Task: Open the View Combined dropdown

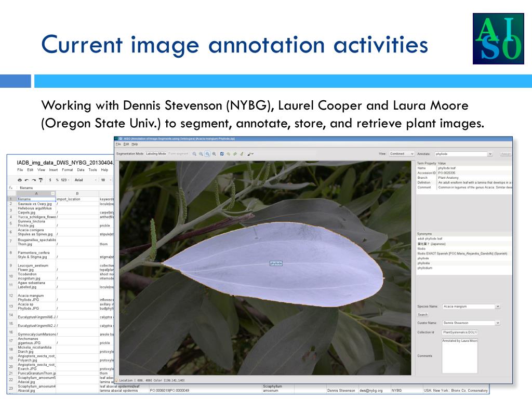Action: pos(402,154)
